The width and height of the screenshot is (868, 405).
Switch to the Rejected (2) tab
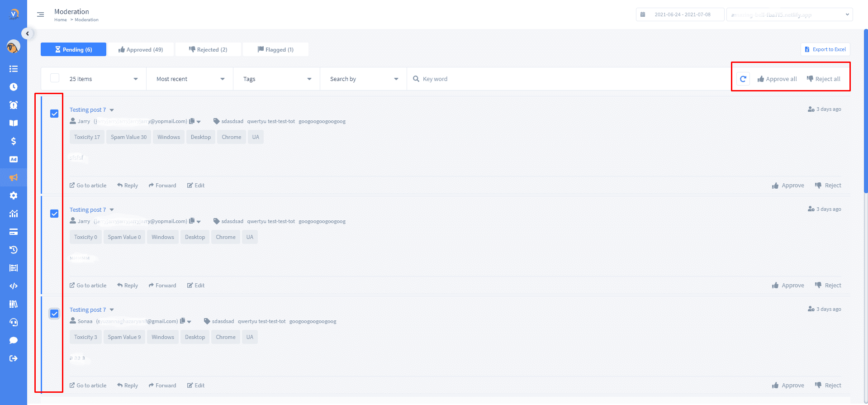(208, 49)
